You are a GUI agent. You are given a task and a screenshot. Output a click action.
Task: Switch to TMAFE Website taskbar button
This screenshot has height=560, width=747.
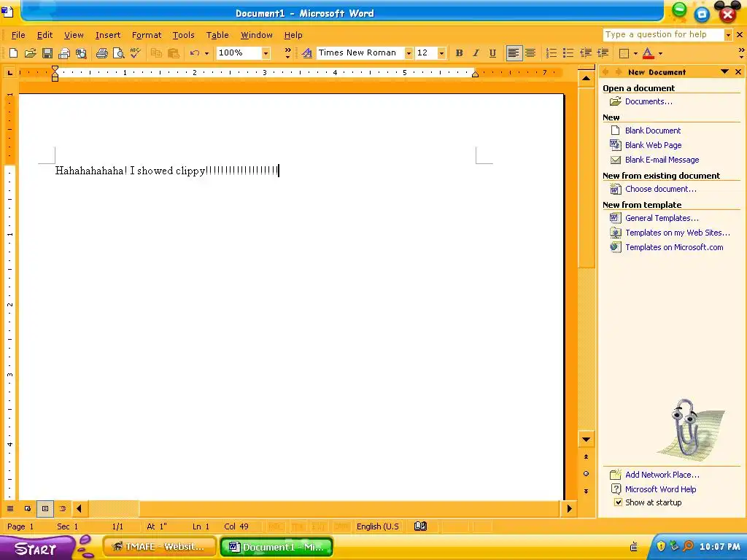[160, 547]
